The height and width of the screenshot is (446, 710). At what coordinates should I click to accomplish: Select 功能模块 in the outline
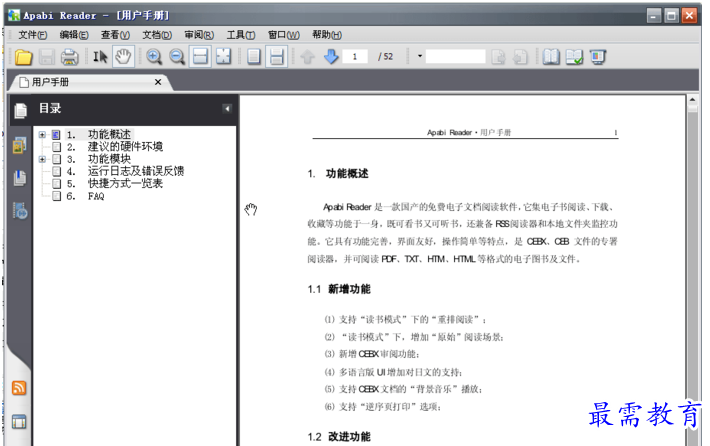pos(109,159)
